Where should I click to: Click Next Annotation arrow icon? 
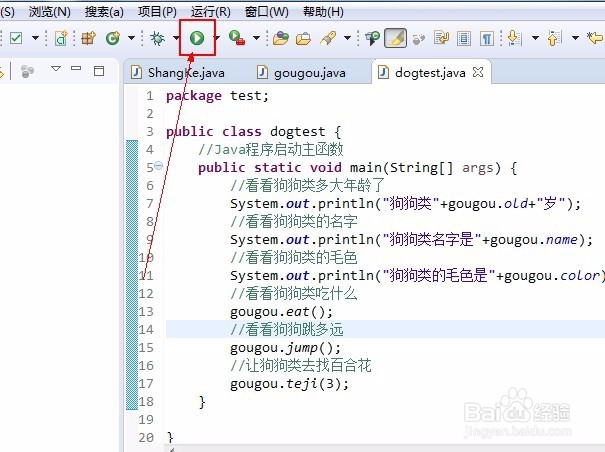pos(515,38)
